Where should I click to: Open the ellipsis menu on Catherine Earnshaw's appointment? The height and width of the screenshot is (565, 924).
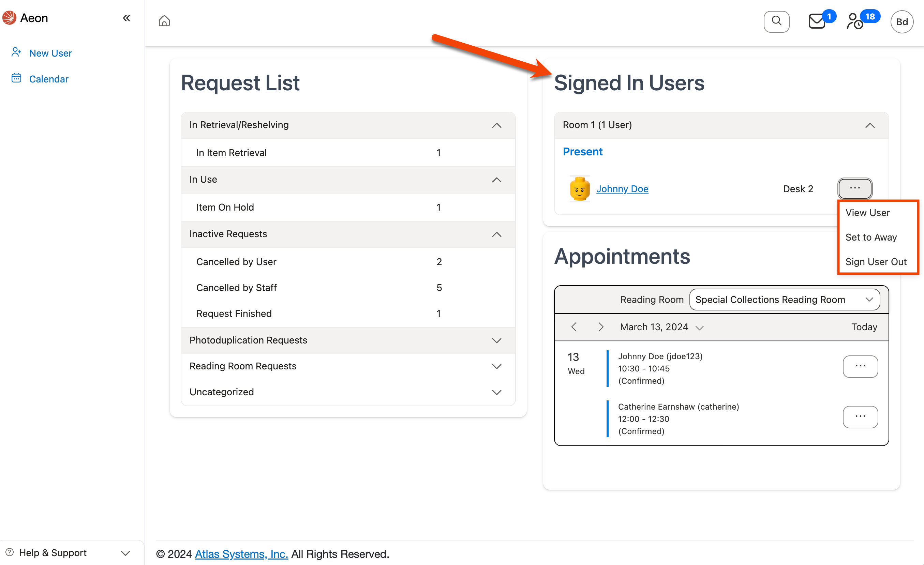pyautogui.click(x=860, y=417)
